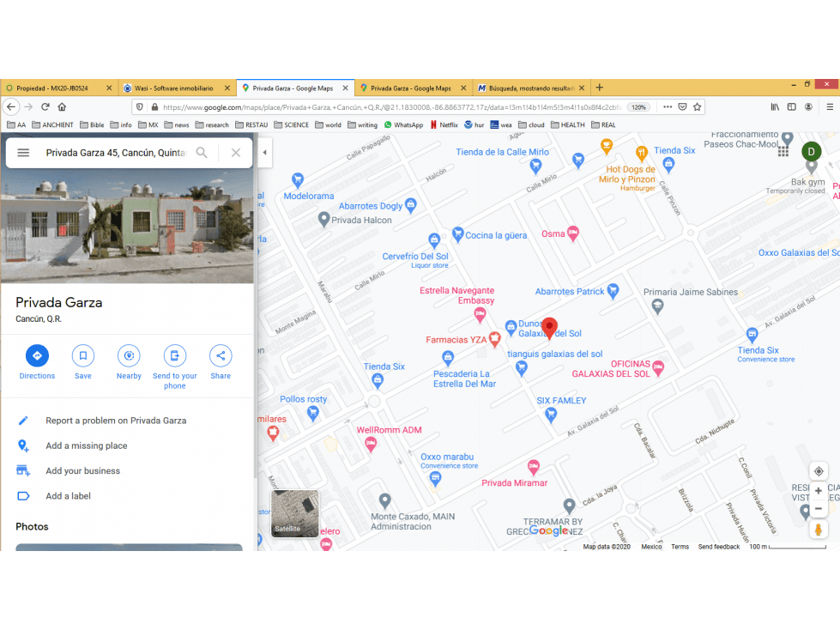Click Report a problem on Privada Garza
The height and width of the screenshot is (630, 840).
point(116,421)
